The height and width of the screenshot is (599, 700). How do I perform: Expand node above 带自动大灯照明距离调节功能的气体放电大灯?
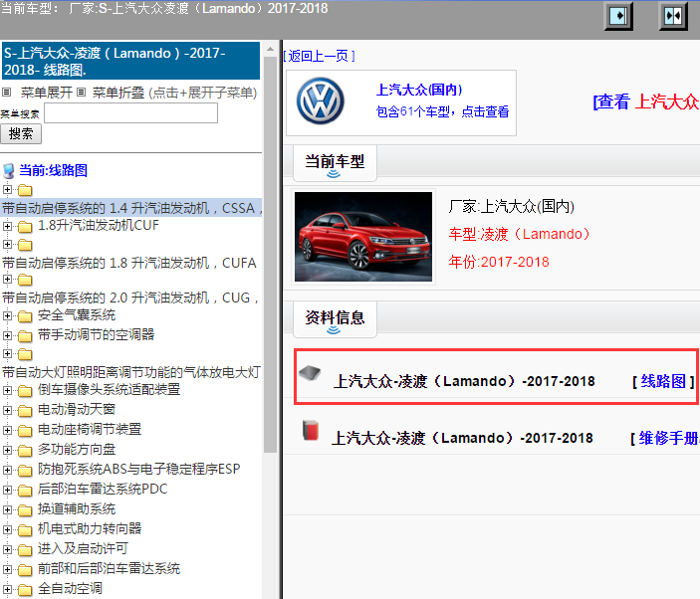tap(7, 353)
